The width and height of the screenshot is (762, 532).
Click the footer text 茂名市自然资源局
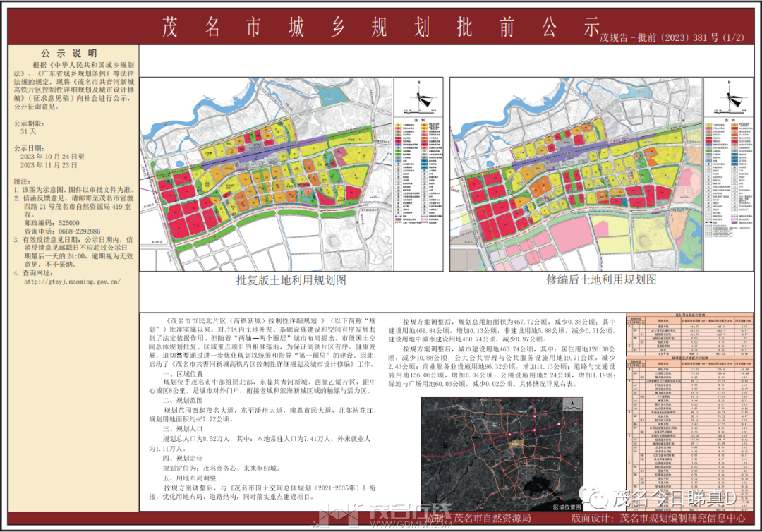[492, 519]
